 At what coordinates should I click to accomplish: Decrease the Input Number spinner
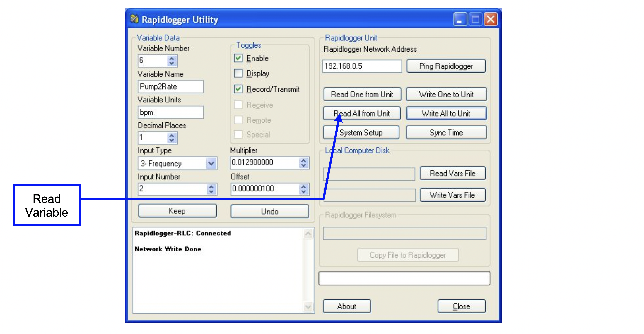click(x=211, y=192)
